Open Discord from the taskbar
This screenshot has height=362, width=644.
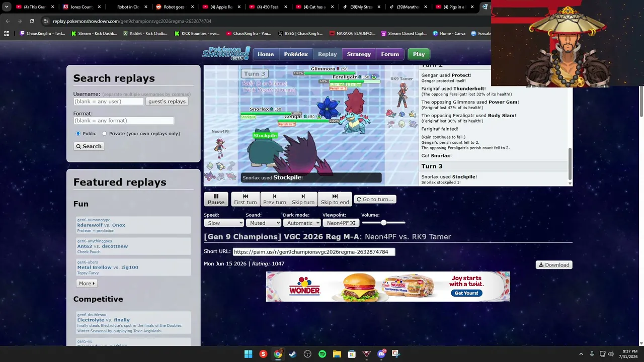tap(381, 354)
